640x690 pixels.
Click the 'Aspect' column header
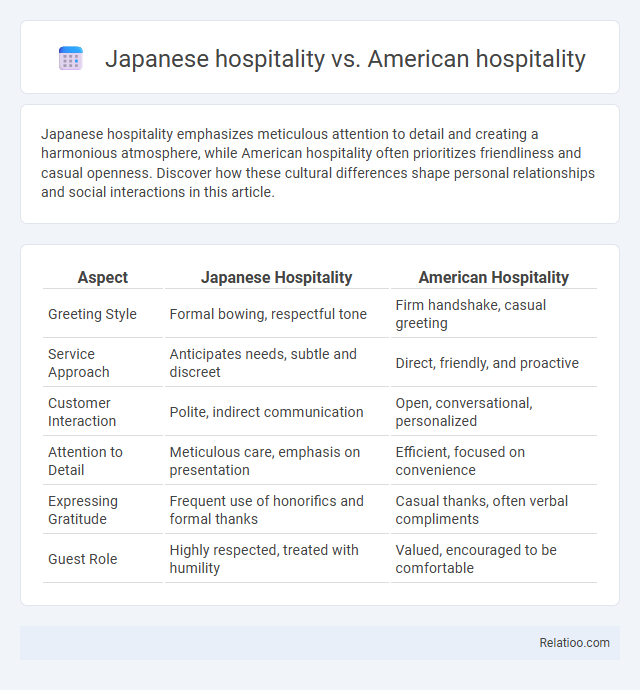coord(103,277)
